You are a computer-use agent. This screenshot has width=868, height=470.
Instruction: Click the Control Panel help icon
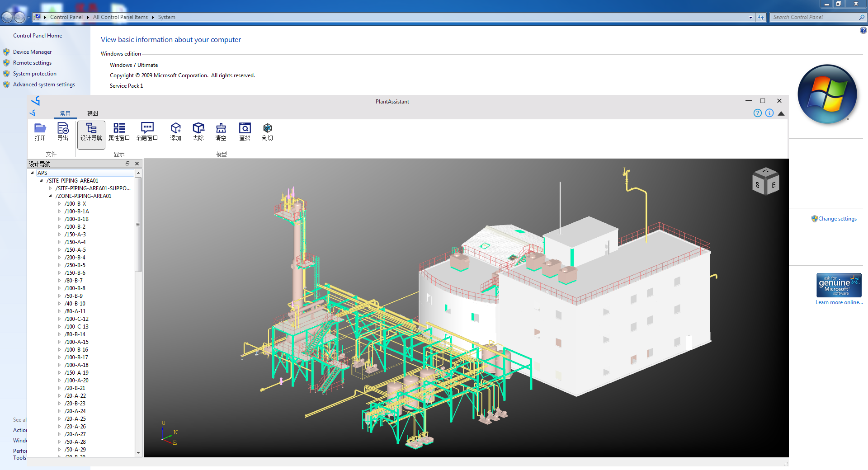[863, 30]
